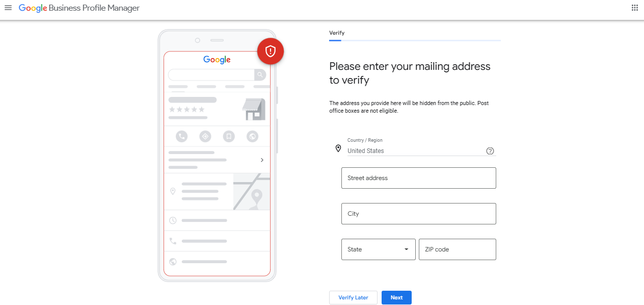Viewport: 644px width, 305px height.
Task: Select the Verify step tab
Action: click(x=336, y=33)
